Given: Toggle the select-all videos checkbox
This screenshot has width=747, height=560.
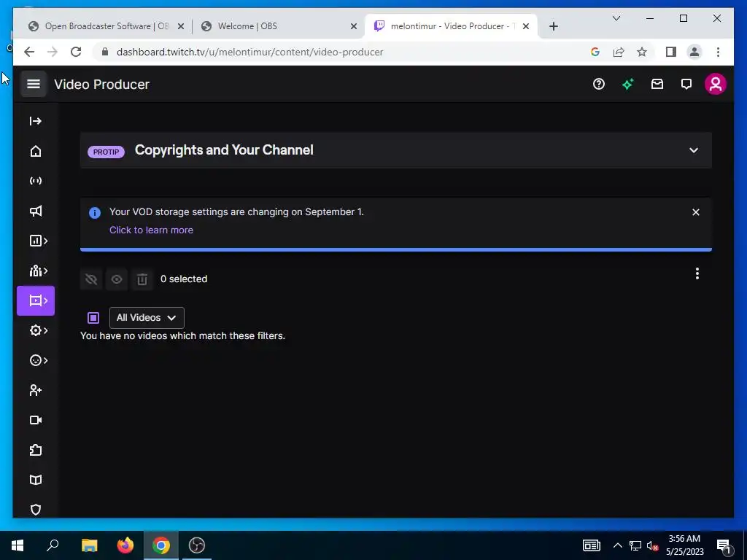Looking at the screenshot, I should [x=93, y=318].
